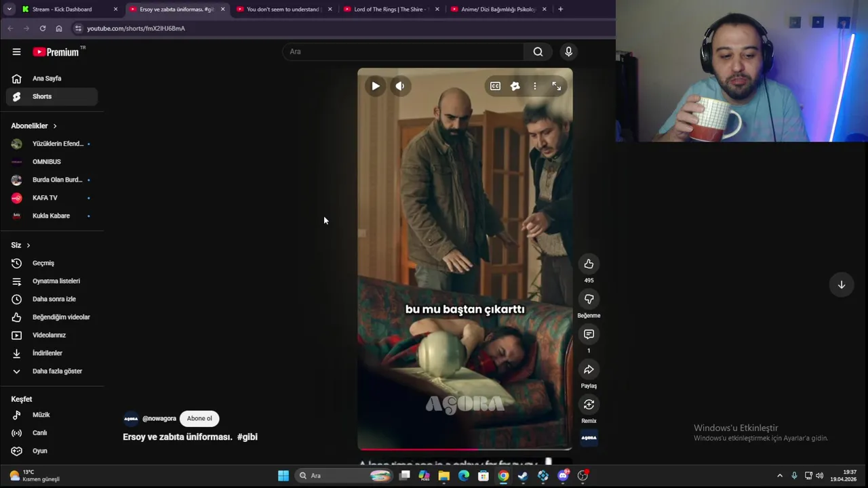Open Beğendiğim videolar
Viewport: 868px width, 488px height.
52,317
